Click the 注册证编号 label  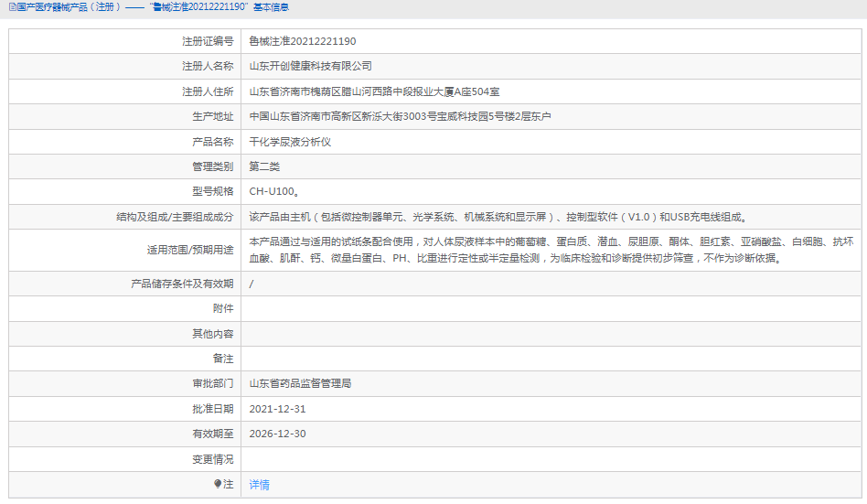[208, 41]
